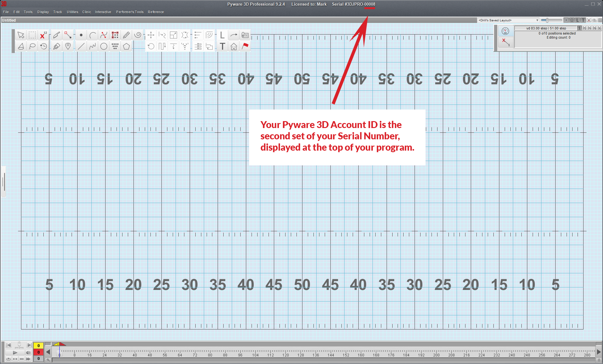Select the polygon shape tool
Screen dimensions: 603x364
coord(126,46)
